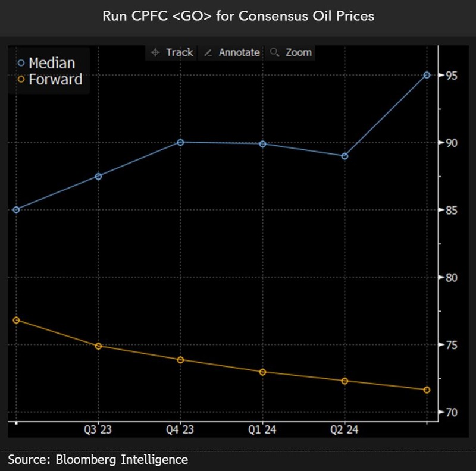Select the peak Median data point near 95
The width and height of the screenshot is (476, 471).
(427, 76)
